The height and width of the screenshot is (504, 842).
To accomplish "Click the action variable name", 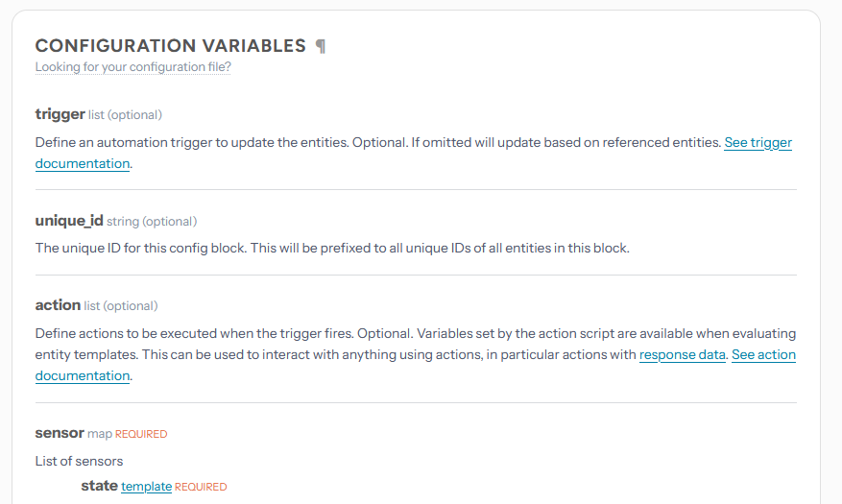I will click(58, 305).
